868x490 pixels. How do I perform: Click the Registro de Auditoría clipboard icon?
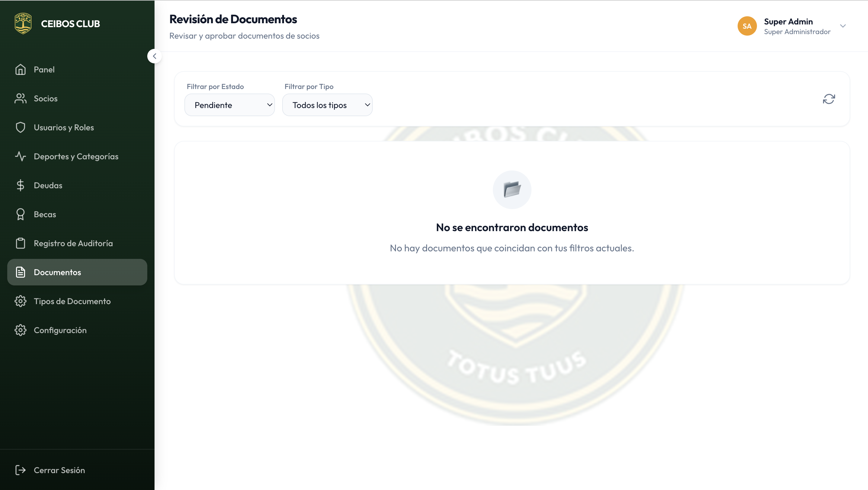click(21, 243)
